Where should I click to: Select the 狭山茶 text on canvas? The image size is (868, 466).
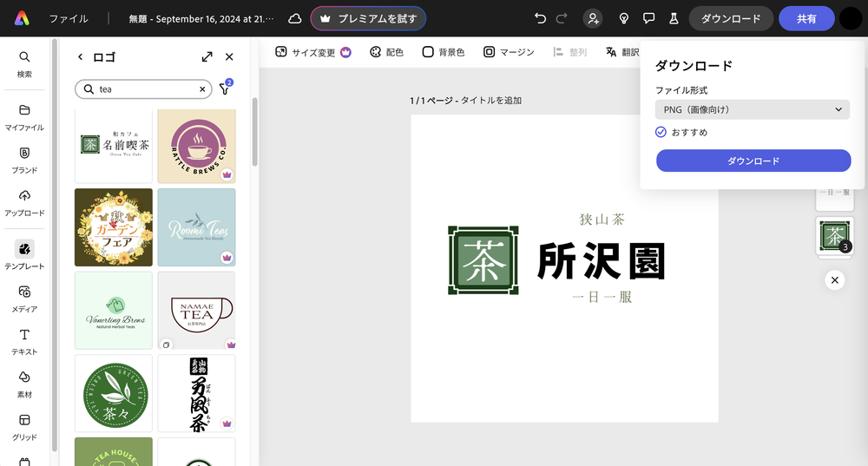(x=602, y=220)
